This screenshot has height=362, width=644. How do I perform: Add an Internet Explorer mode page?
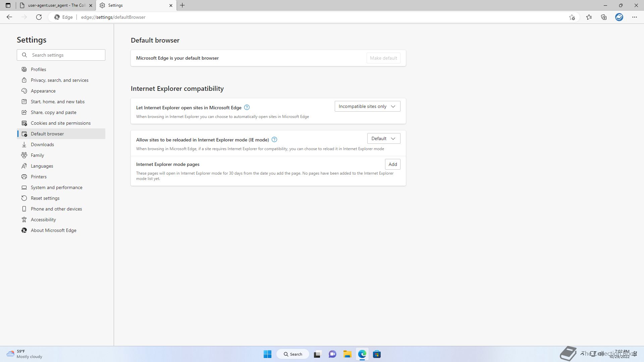tap(392, 164)
